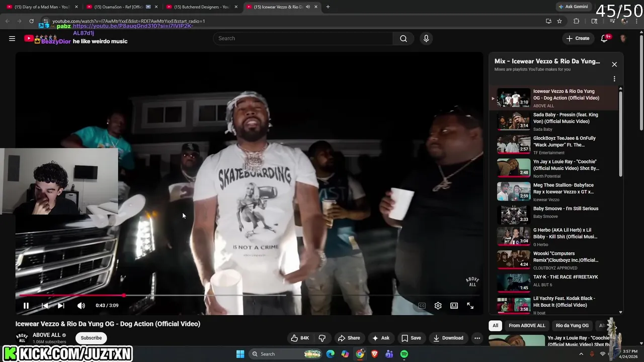The image size is (644, 362).
Task: Focus the YouTube search field
Action: pos(303,38)
